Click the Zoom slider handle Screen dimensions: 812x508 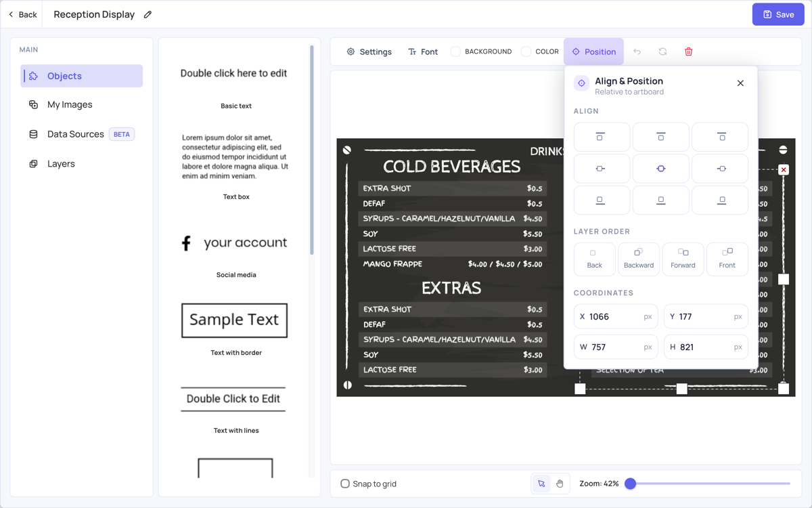[630, 484]
